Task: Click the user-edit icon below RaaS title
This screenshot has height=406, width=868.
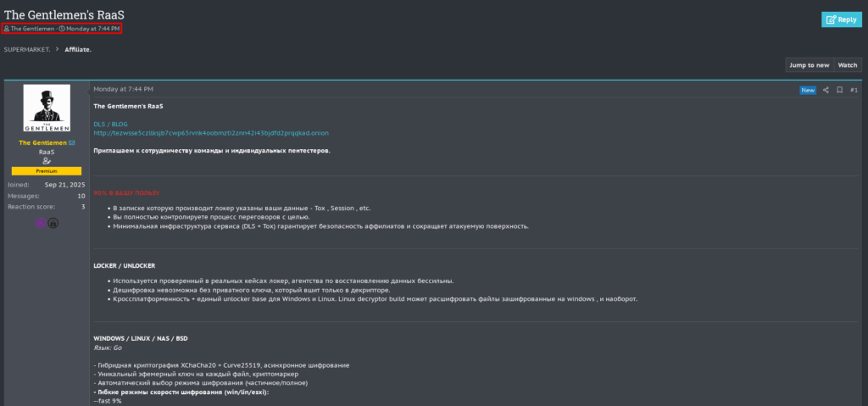Action: (47, 161)
